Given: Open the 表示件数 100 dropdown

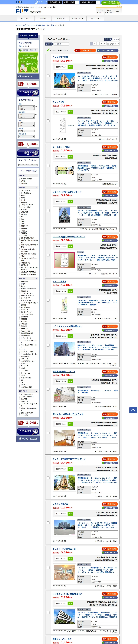Looking at the screenshot, I should click(116, 39).
